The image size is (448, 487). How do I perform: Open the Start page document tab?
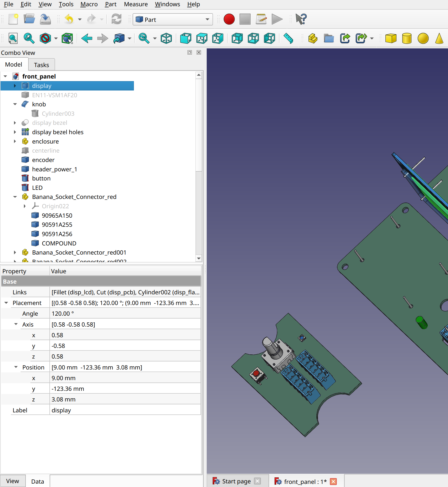pyautogui.click(x=236, y=481)
